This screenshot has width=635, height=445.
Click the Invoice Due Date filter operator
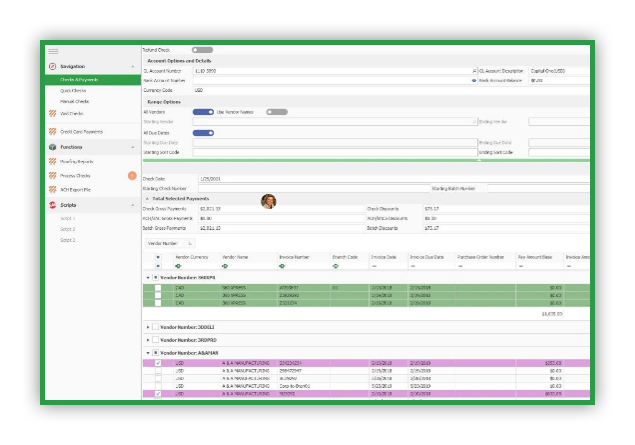coord(413,266)
